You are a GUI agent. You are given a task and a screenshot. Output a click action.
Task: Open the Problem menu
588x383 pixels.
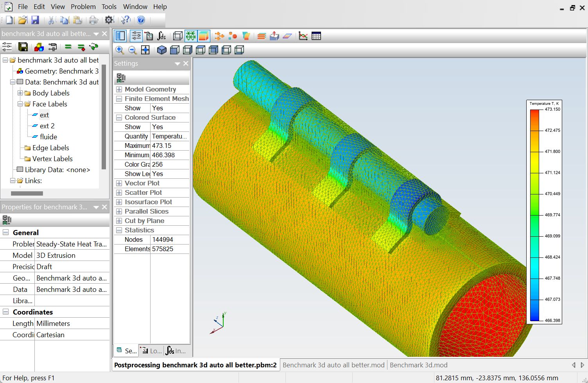pyautogui.click(x=83, y=7)
